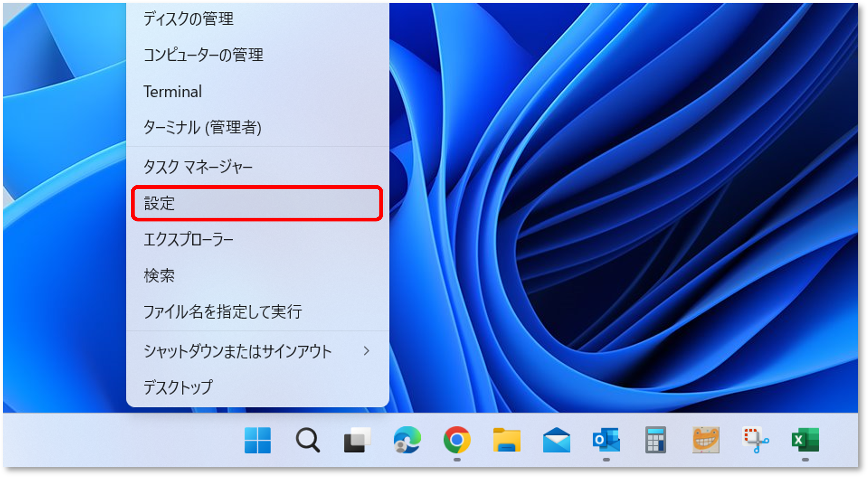Image resolution: width=868 pixels, height=477 pixels.
Task: Open File Explorer folder icon on taskbar
Action: tap(507, 440)
